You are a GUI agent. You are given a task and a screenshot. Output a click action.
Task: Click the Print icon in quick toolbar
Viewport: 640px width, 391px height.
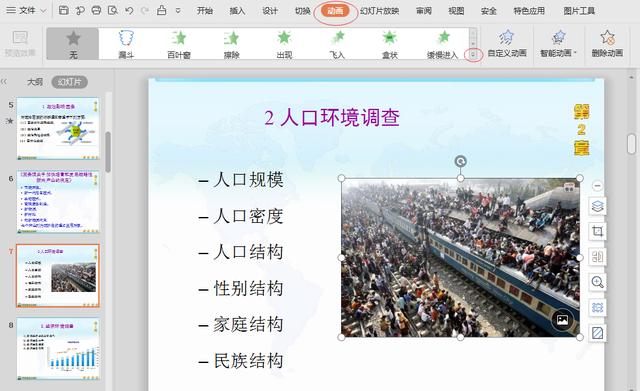pyautogui.click(x=96, y=10)
